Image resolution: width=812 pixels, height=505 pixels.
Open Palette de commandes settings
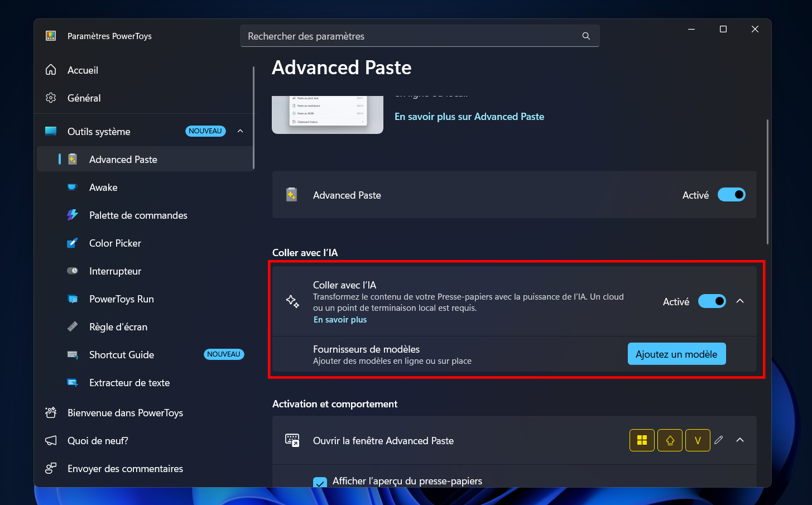click(146, 215)
